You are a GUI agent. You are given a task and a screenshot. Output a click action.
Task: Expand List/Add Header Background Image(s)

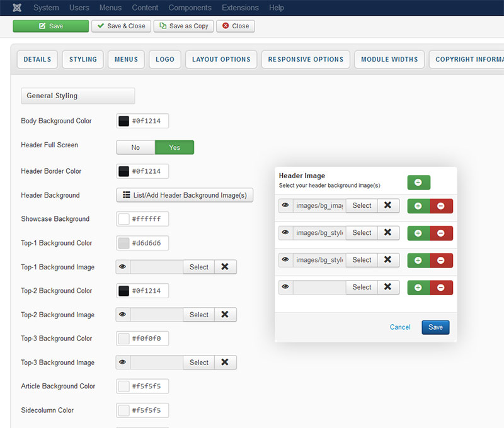[x=185, y=195]
